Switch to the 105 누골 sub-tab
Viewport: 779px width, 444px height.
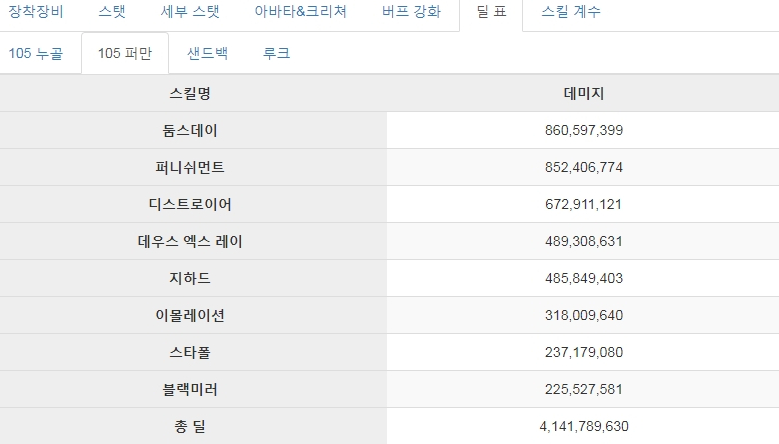(36, 53)
